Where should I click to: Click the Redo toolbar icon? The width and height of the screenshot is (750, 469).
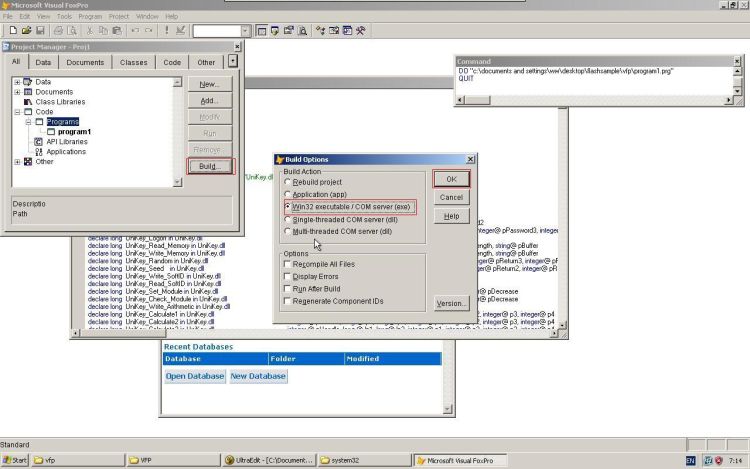click(x=148, y=31)
